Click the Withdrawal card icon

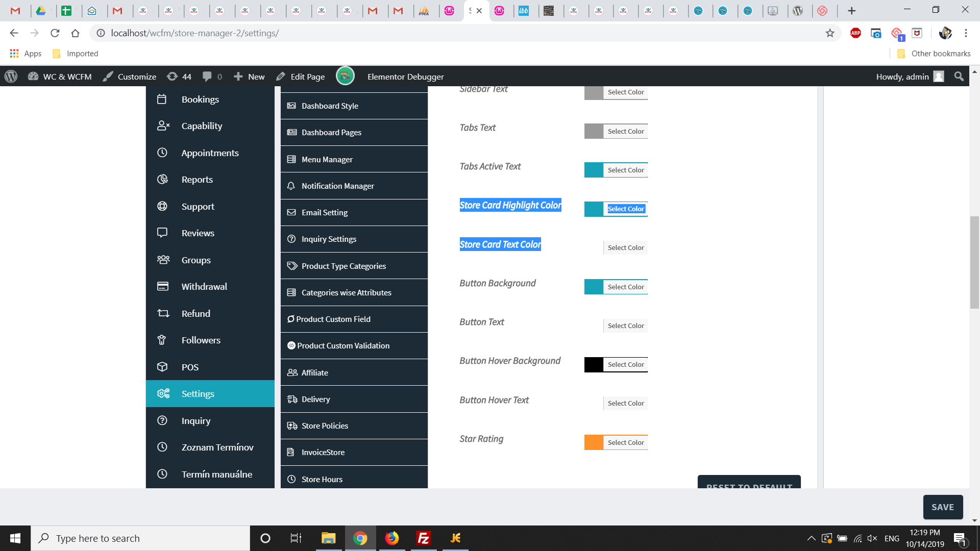[163, 286]
